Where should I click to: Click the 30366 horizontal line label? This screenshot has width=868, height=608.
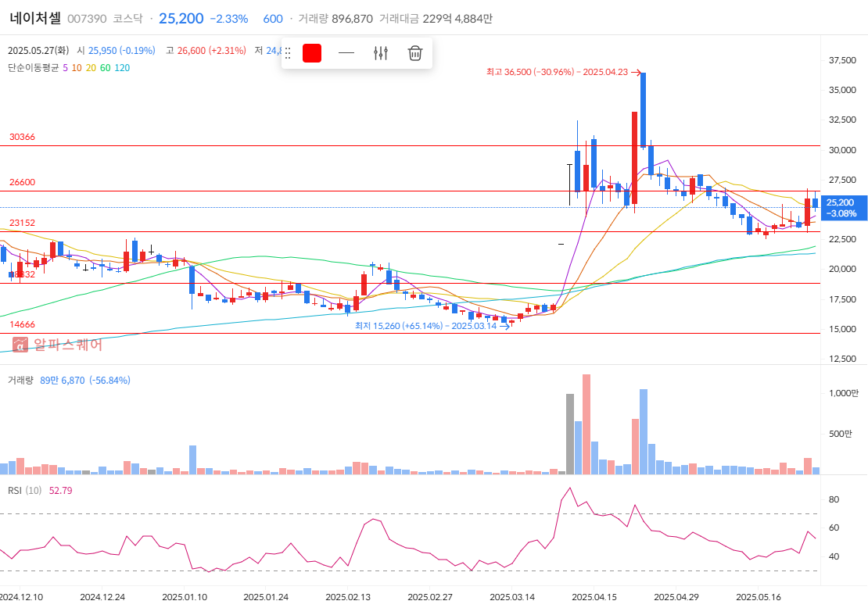pyautogui.click(x=22, y=137)
